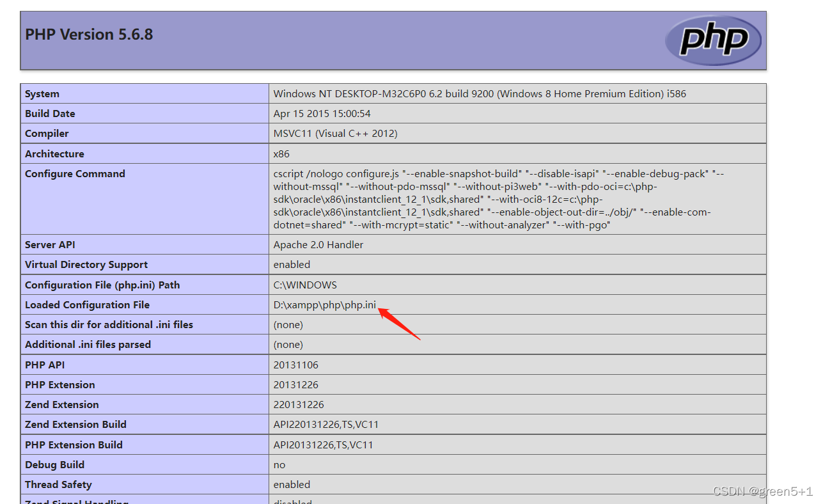Screen dimensions: 823x504
Task: Select the "API20131226,TS,VC11" value
Action: pyautogui.click(x=324, y=445)
